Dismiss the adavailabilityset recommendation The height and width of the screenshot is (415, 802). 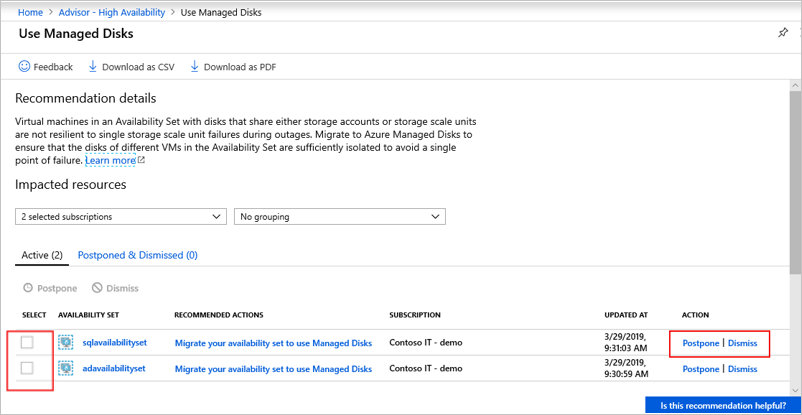coord(742,368)
